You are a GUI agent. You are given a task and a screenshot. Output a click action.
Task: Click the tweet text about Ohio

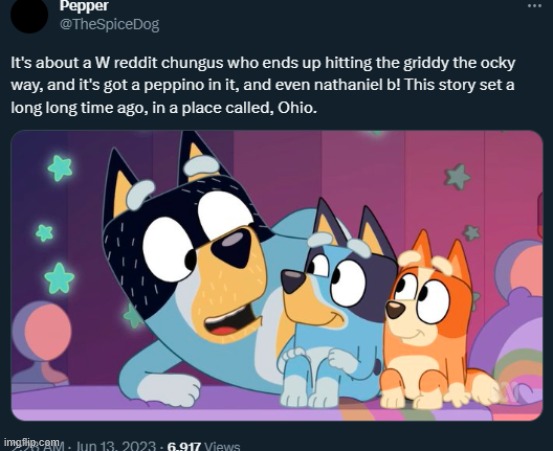pos(263,85)
